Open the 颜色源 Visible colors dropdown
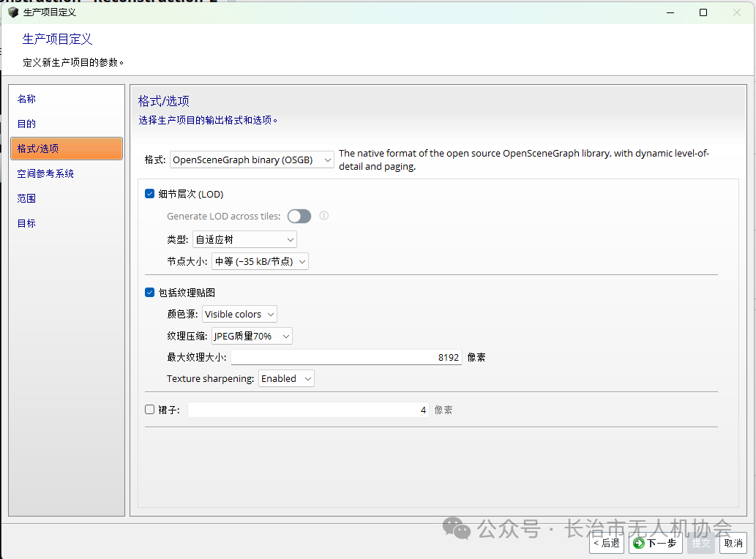Image resolution: width=756 pixels, height=559 pixels. (x=239, y=314)
